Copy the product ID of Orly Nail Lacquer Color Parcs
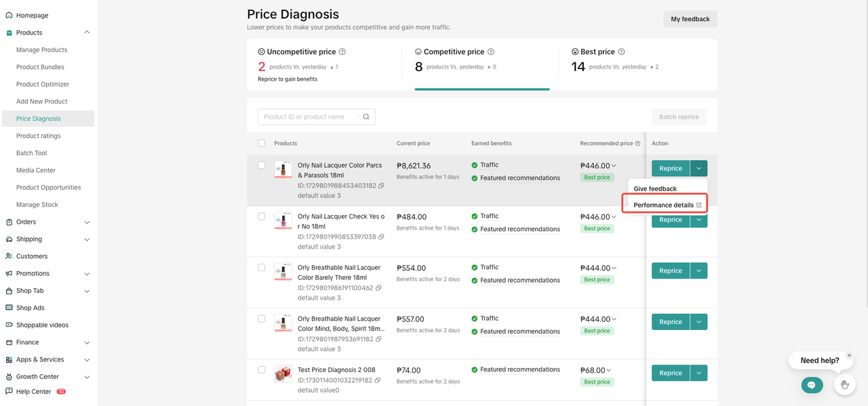Screen dimensions: 868x406 [381, 185]
